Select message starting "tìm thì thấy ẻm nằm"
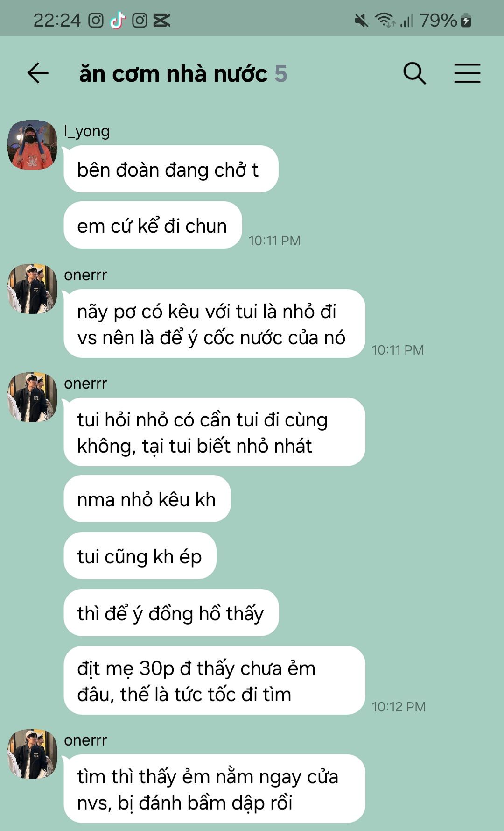Image resolution: width=504 pixels, height=831 pixels. 214,789
